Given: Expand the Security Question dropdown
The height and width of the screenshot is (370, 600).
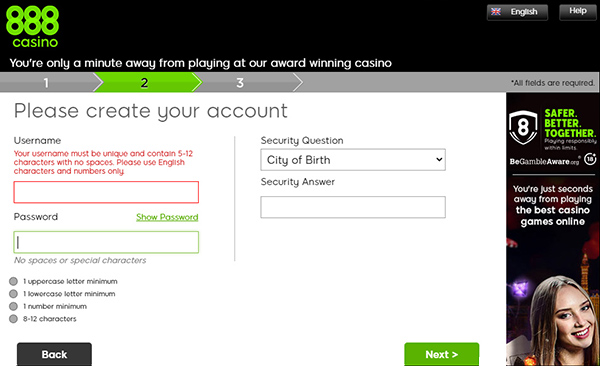Looking at the screenshot, I should point(353,160).
